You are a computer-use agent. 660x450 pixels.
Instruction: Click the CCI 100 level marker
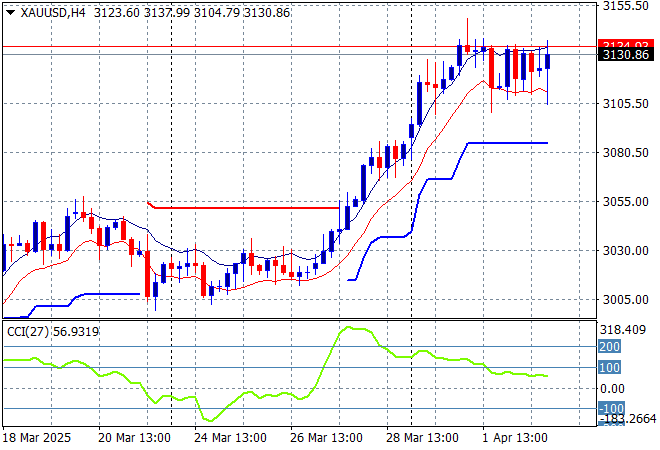coord(610,368)
